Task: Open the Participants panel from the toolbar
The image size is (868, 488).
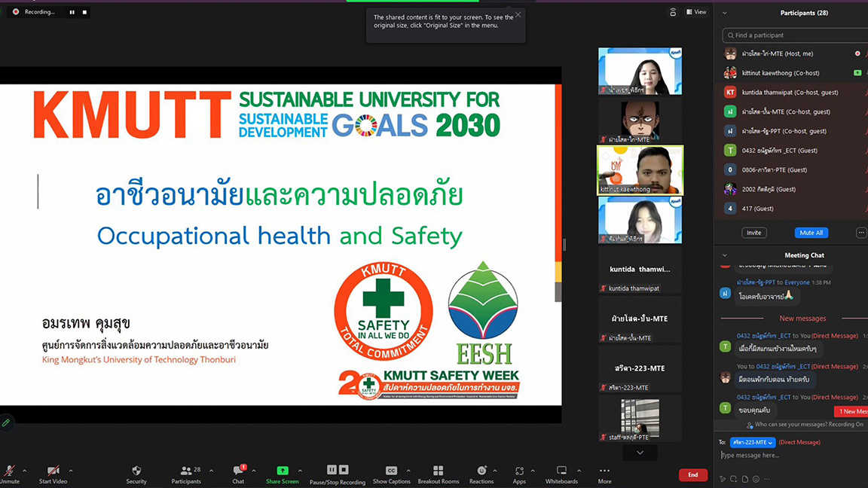Action: pos(187,474)
